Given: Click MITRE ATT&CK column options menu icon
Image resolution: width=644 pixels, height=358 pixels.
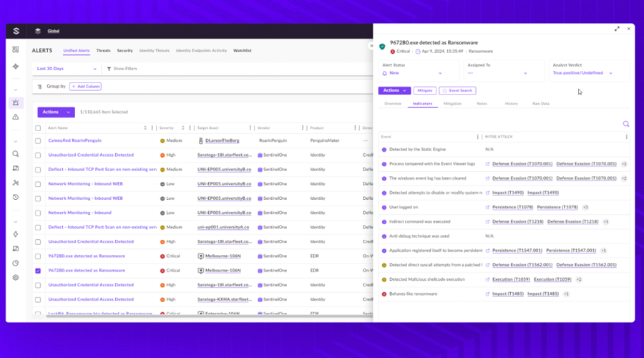Looking at the screenshot, I should click(626, 137).
